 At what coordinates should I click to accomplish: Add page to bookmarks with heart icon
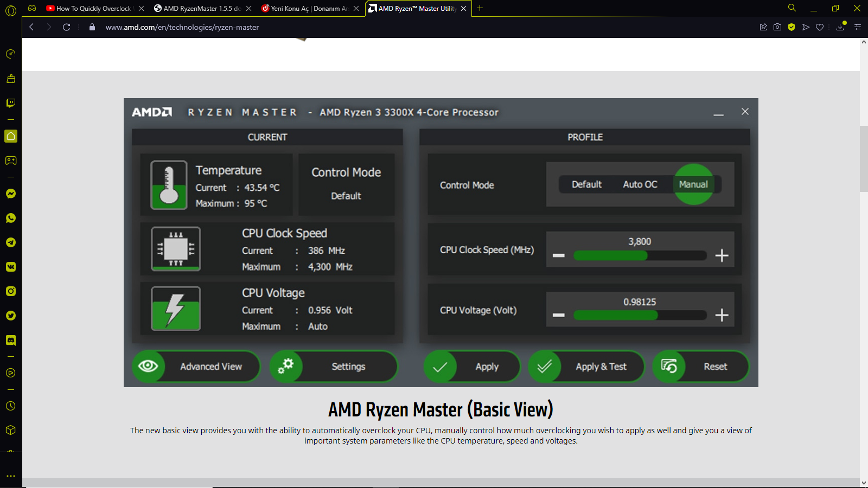coord(820,27)
